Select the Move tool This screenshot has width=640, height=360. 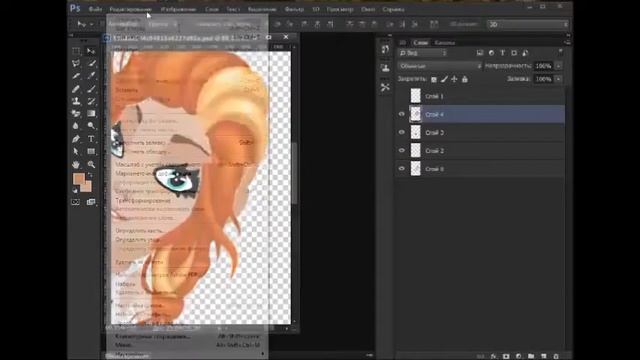click(x=91, y=51)
